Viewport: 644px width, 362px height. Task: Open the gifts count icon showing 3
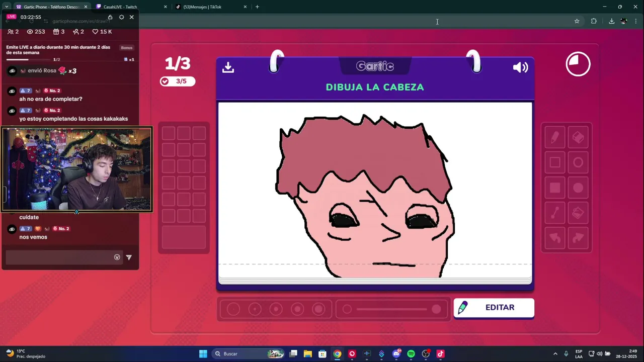pyautogui.click(x=59, y=32)
